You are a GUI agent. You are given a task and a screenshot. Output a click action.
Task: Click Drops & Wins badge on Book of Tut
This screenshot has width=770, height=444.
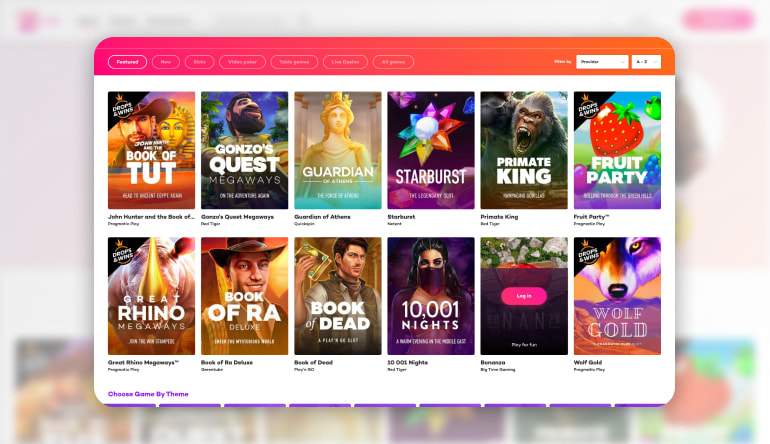(x=121, y=106)
